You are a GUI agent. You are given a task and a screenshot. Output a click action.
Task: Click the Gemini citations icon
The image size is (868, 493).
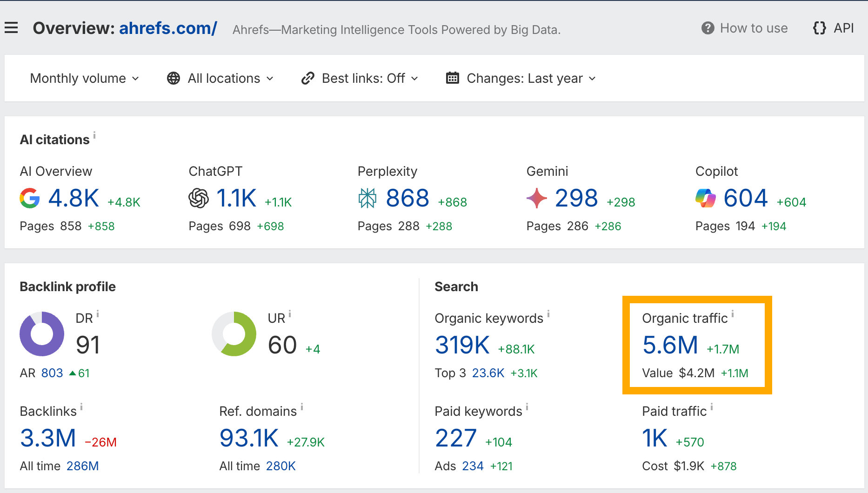537,198
